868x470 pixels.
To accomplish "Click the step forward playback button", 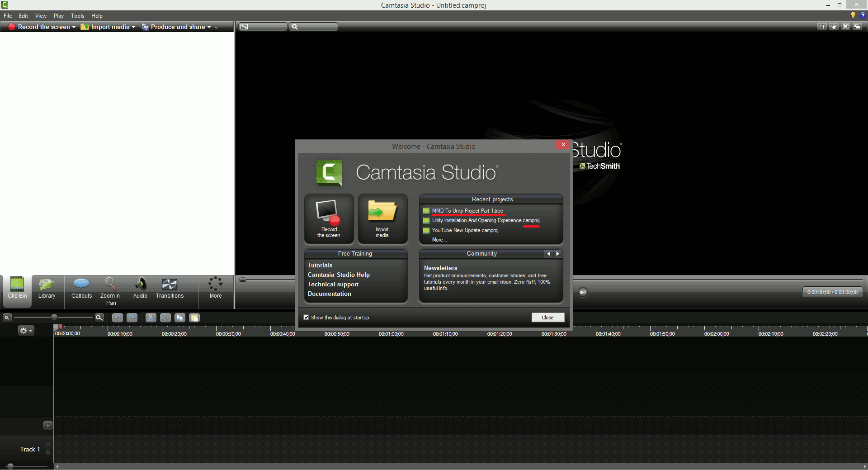I will 583,292.
